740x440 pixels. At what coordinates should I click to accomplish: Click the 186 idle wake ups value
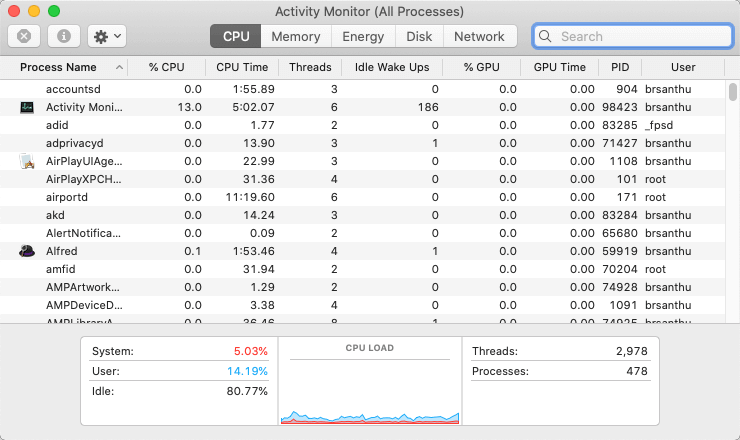click(428, 107)
